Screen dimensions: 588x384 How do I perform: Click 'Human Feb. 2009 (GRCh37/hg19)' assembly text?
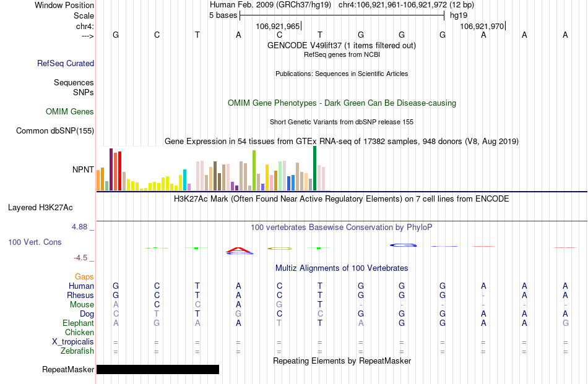tap(270, 5)
